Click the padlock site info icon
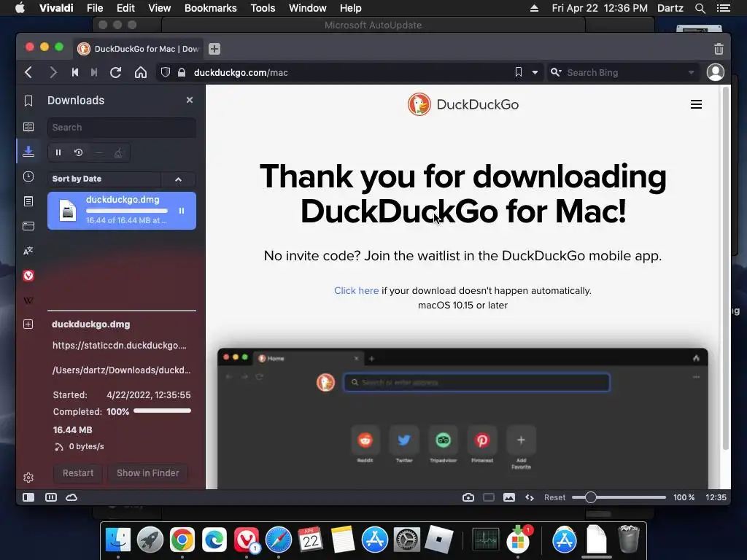 pyautogui.click(x=182, y=72)
